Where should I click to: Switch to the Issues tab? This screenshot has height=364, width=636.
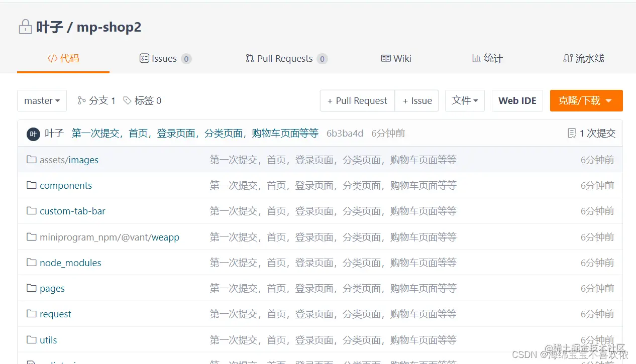tap(165, 58)
